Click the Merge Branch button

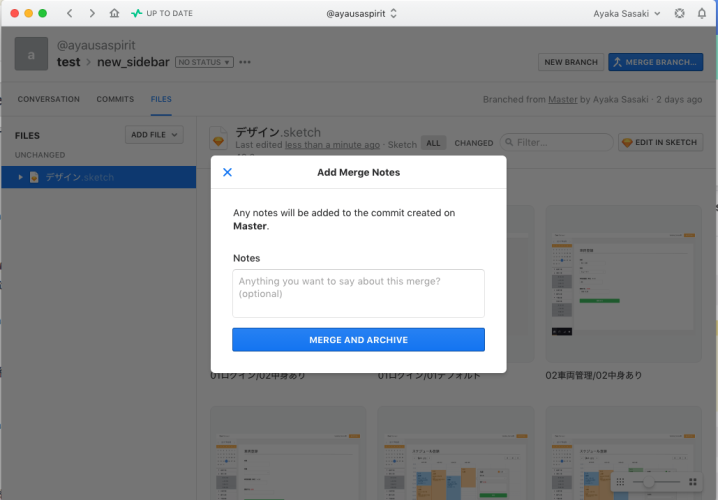click(655, 62)
